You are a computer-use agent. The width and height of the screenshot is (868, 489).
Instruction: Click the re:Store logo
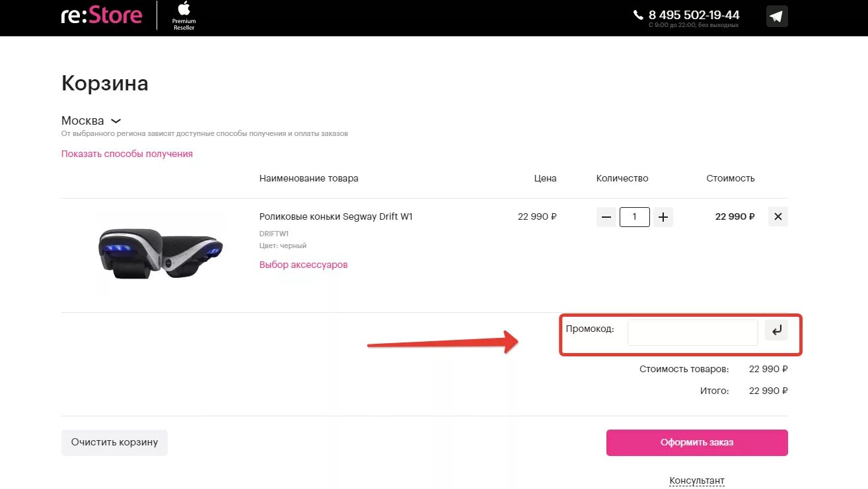[x=102, y=15]
